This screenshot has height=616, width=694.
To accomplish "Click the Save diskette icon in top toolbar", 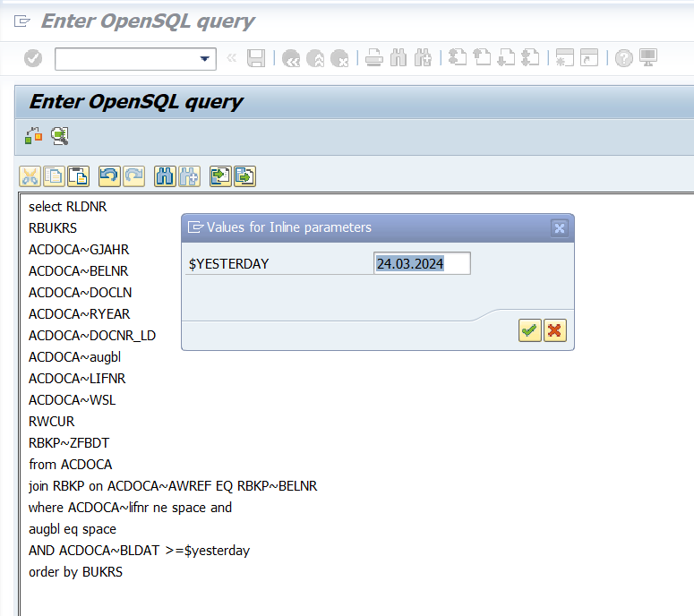I will (x=256, y=58).
